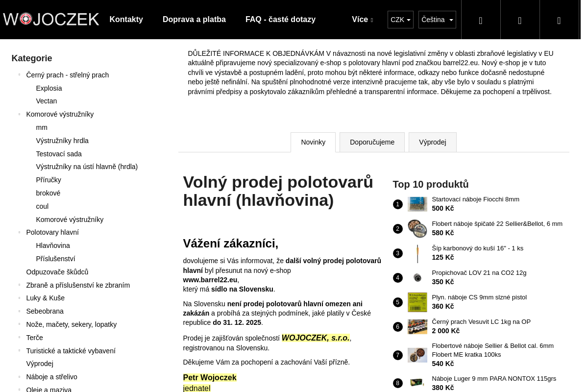Expand the Více menu

362,20
